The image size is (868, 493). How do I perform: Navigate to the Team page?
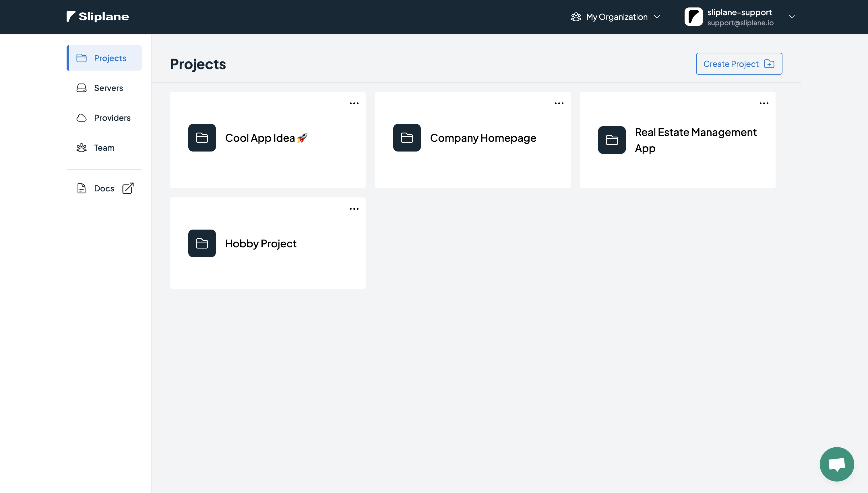click(104, 147)
